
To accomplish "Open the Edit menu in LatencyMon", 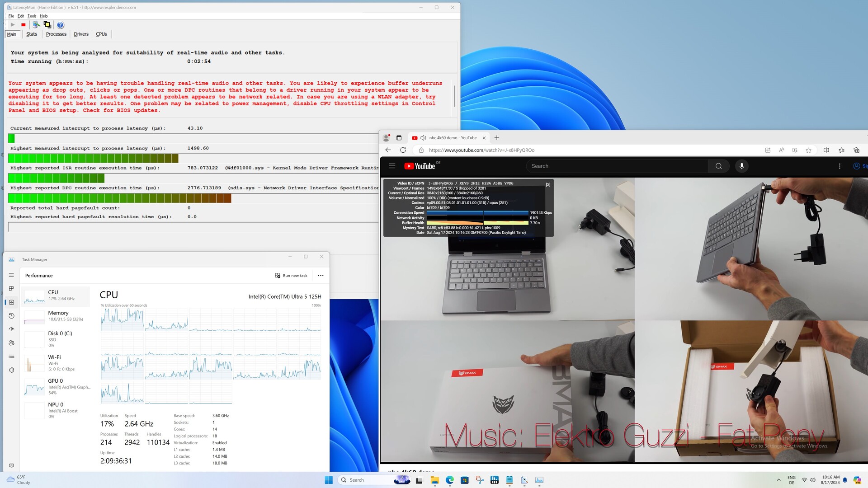I will click(x=21, y=16).
